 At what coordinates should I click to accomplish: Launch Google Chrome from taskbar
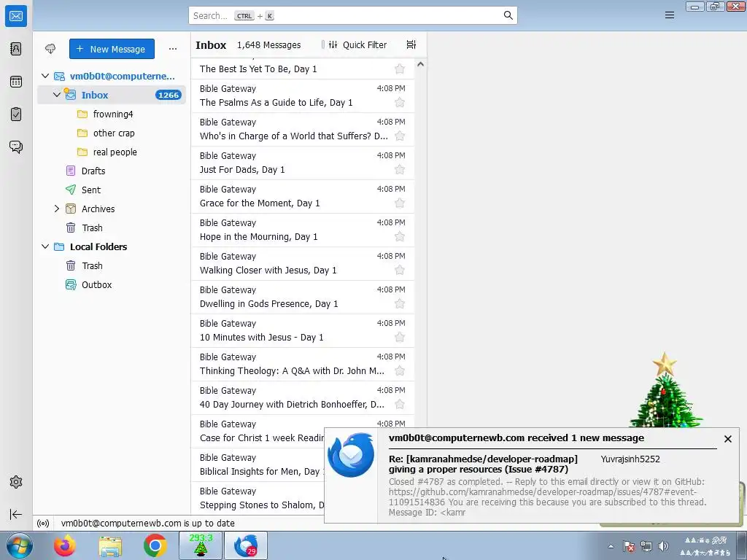click(x=155, y=545)
